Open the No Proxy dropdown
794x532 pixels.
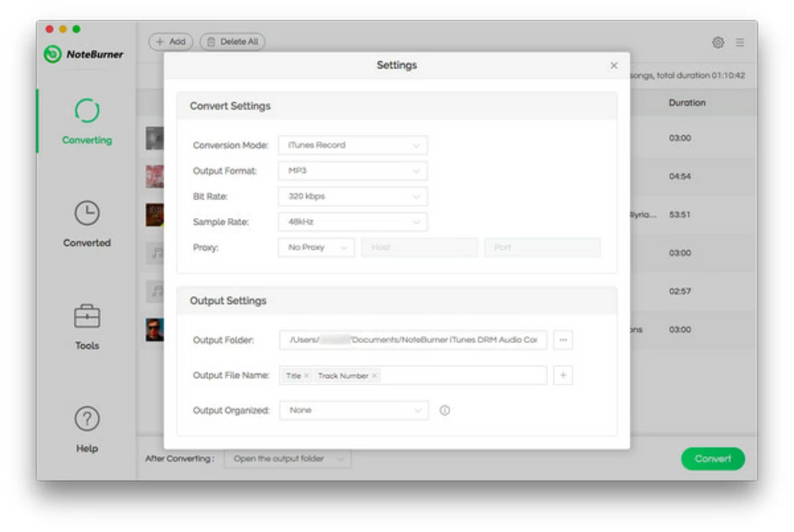pyautogui.click(x=316, y=247)
